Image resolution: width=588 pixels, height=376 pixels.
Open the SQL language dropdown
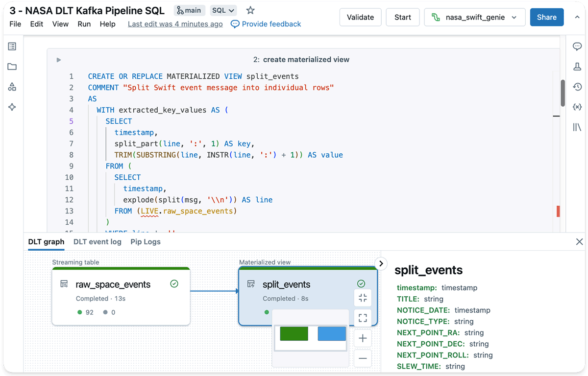(223, 10)
